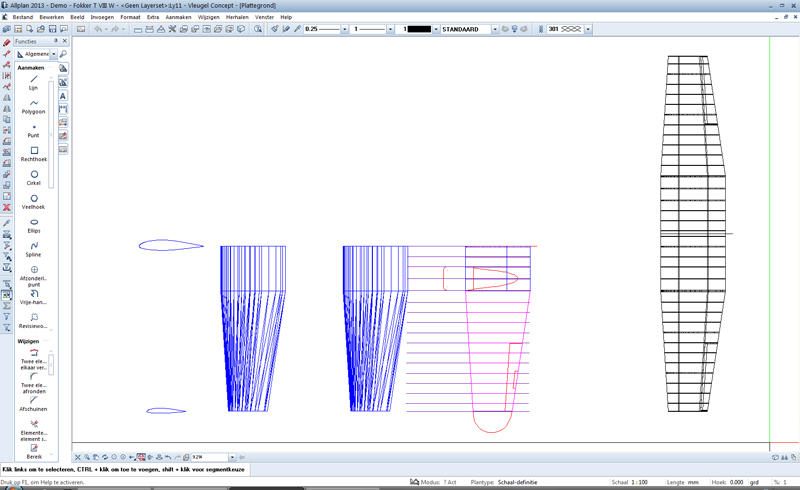Screen dimensions: 800x490
Task: Open the Bestand menu
Action: (x=22, y=17)
